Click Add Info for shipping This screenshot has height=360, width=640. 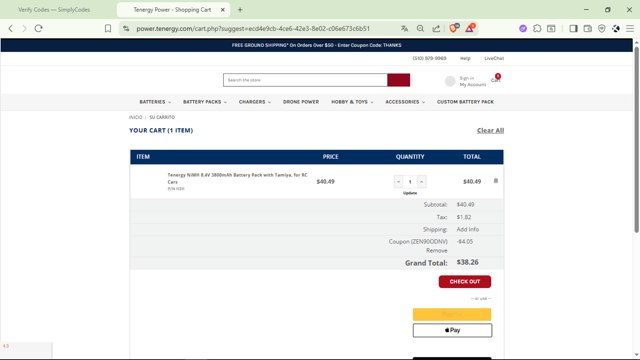pyautogui.click(x=468, y=229)
